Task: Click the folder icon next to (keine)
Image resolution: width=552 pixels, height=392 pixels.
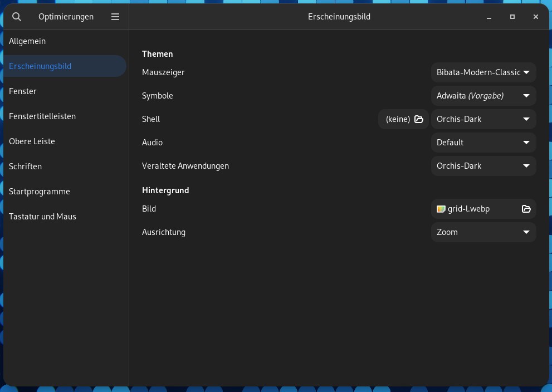Action: (419, 119)
